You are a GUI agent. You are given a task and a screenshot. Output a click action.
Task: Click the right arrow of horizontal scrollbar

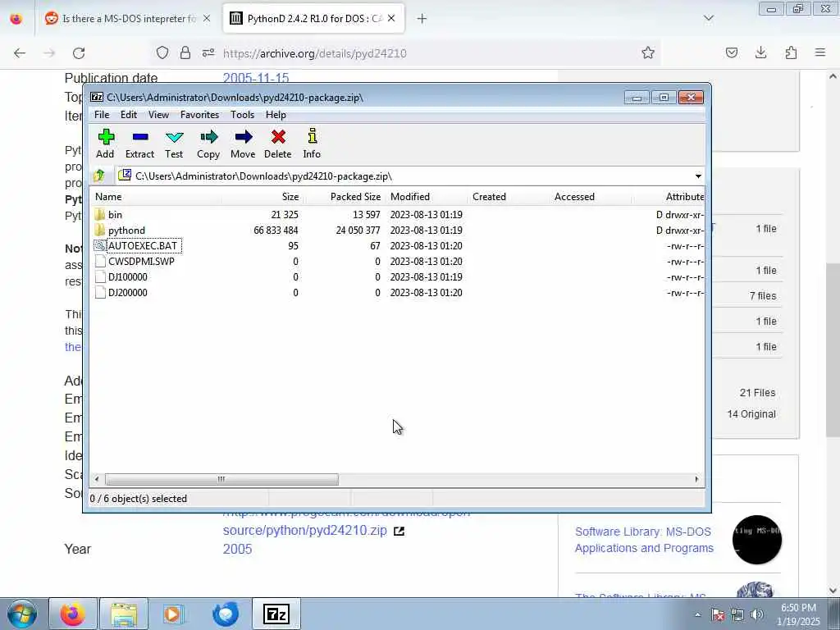tap(696, 479)
